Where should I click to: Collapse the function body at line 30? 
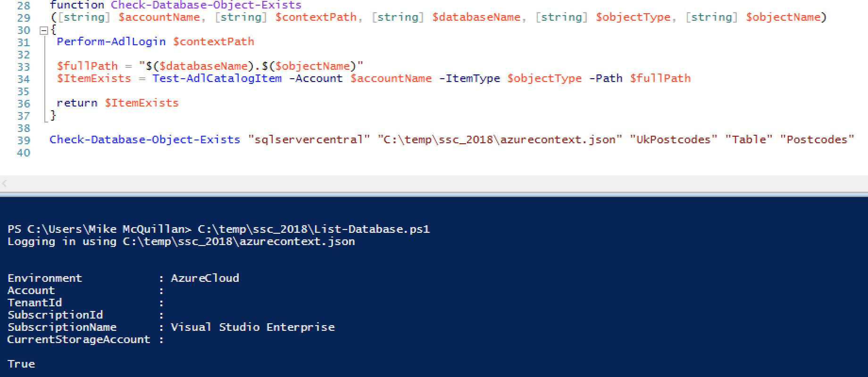[x=44, y=31]
